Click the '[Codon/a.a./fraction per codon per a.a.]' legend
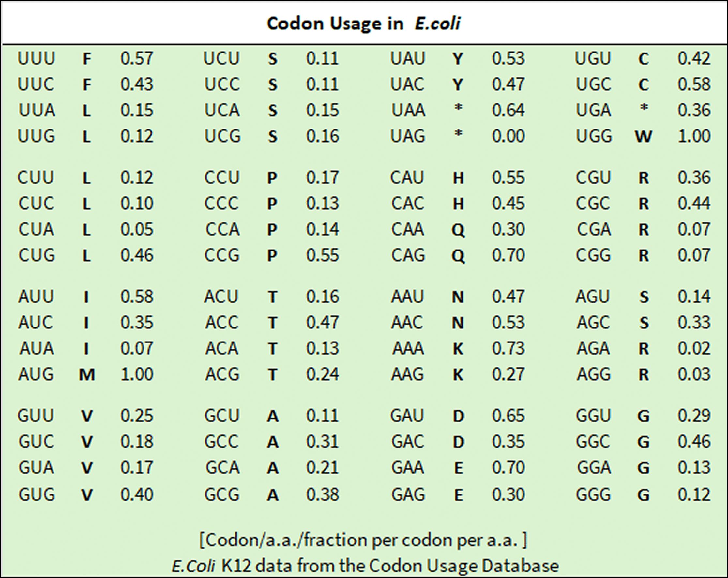Image resolution: width=728 pixels, height=578 pixels. [x=363, y=540]
